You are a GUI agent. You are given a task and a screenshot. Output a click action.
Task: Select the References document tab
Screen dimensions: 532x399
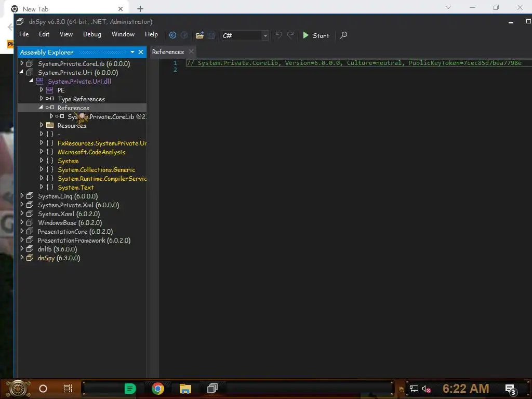pos(168,52)
